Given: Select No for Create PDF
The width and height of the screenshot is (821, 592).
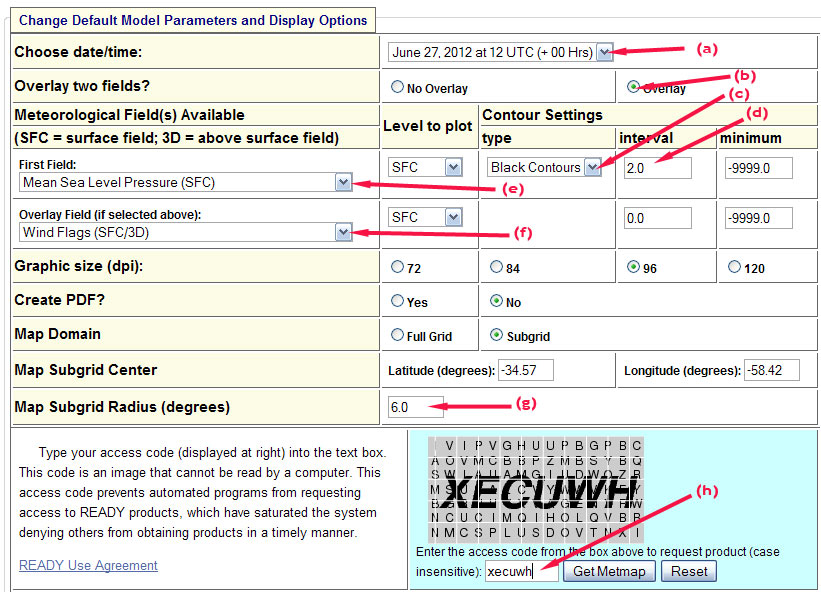Looking at the screenshot, I should pos(496,300).
